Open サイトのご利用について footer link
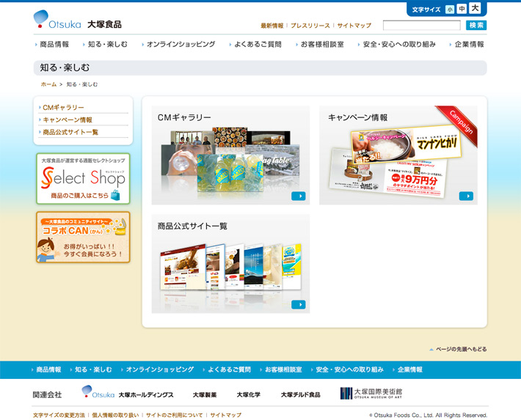 175,415
